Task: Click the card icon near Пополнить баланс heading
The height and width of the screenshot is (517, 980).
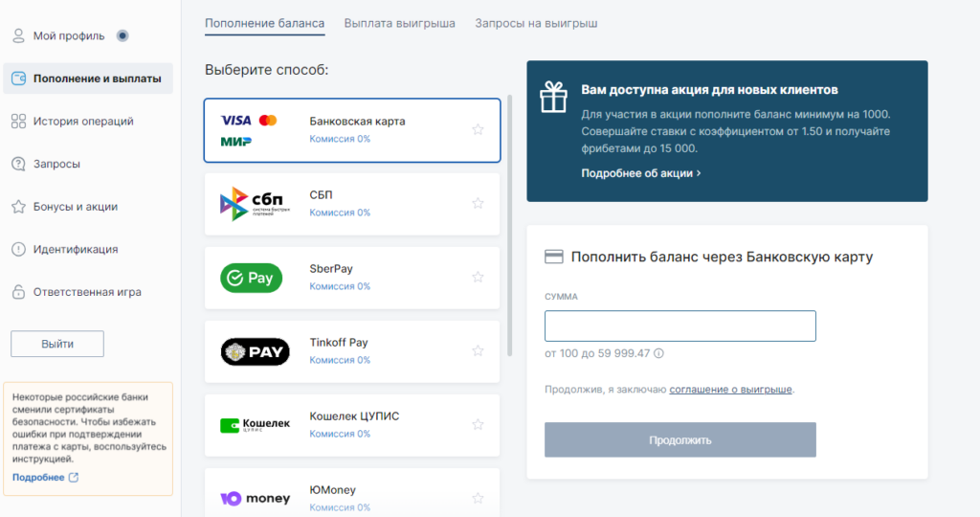Action: 554,257
